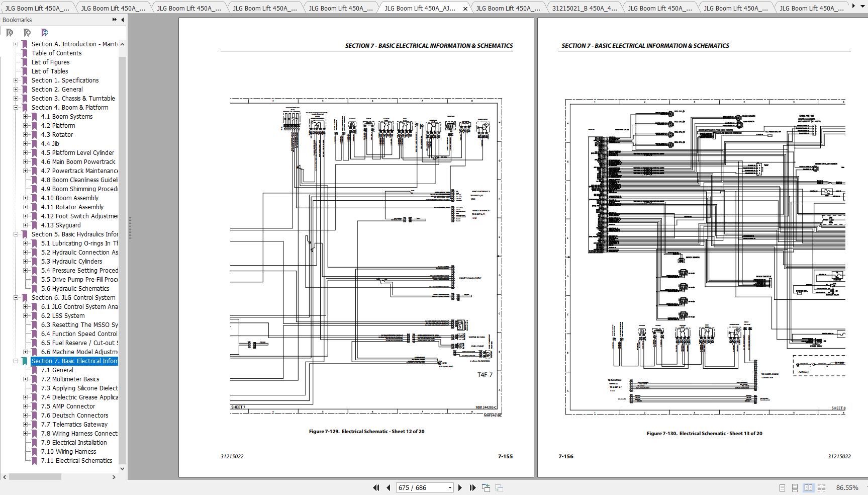The width and height of the screenshot is (868, 495).
Task: Enable continuous scrolling page view
Action: click(795, 487)
